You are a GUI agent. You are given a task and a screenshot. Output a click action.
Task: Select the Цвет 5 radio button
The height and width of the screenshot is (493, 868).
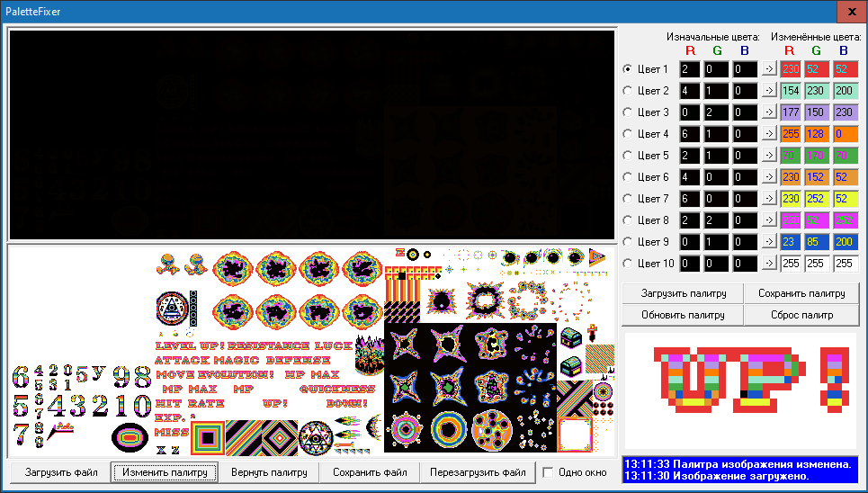pos(627,156)
